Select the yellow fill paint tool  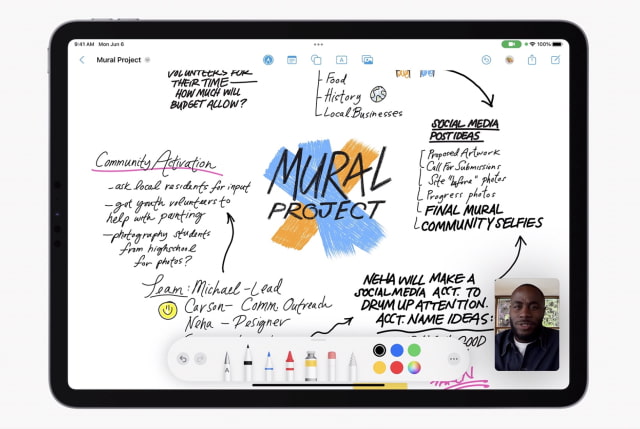(311, 365)
